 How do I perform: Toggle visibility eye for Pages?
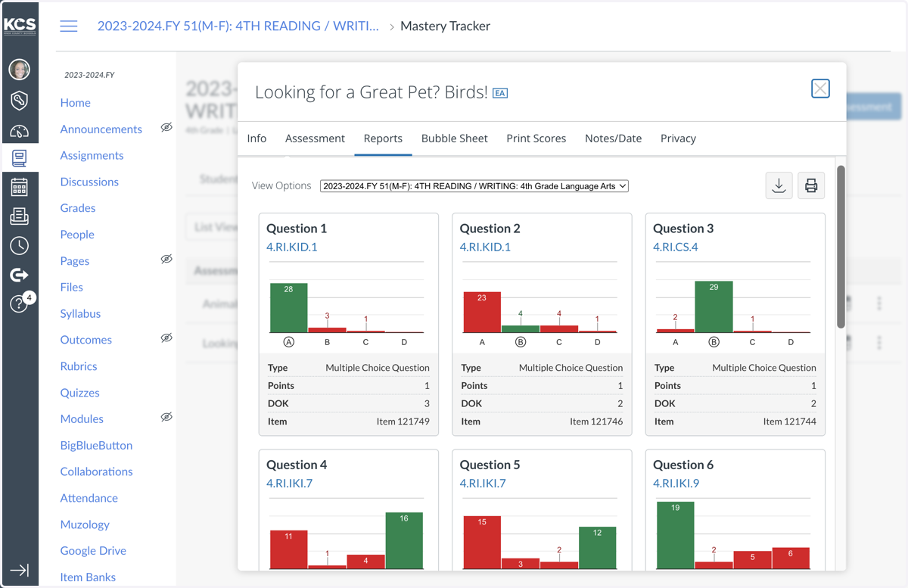pos(166,260)
